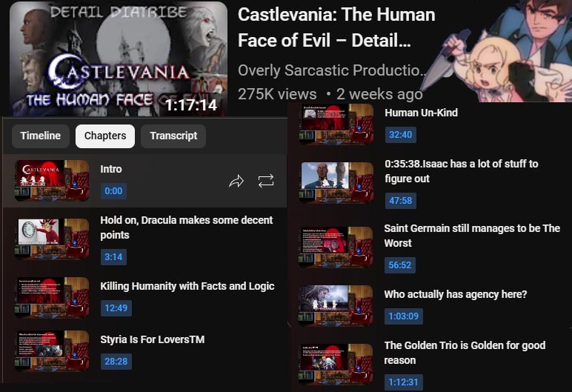Image resolution: width=572 pixels, height=392 pixels.
Task: Switch to the Timeline tab
Action: (41, 136)
